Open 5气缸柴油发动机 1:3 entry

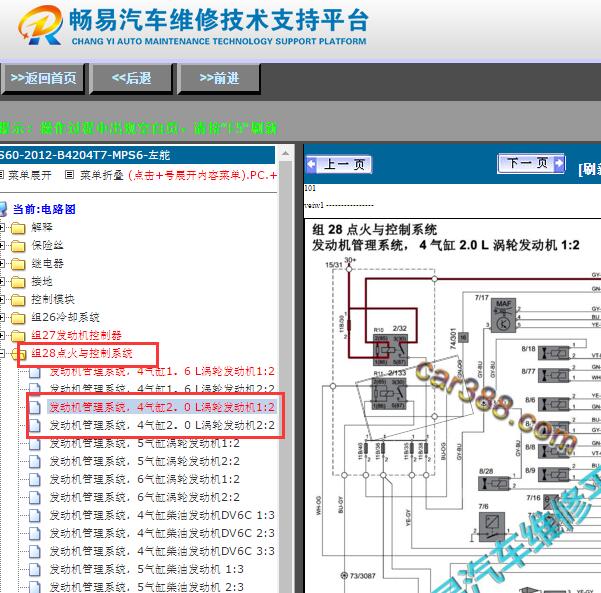click(147, 569)
